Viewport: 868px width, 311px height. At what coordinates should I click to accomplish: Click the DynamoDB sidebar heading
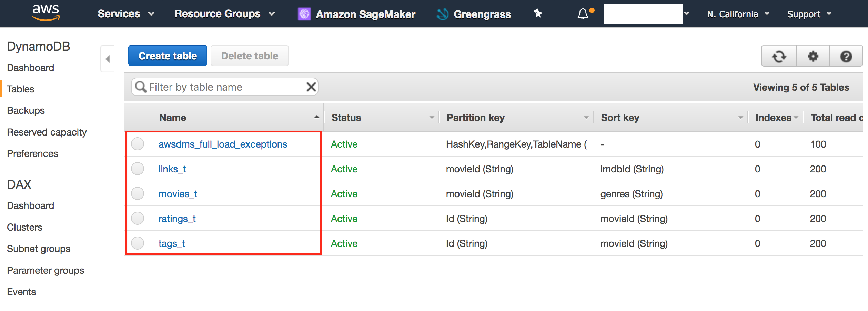(39, 46)
